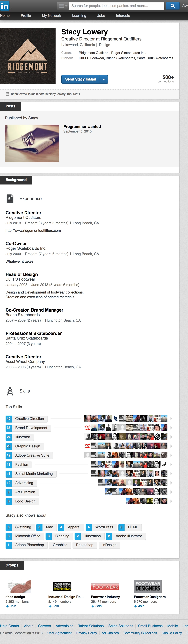
Task: Click Send Stacy InMail button
Action: point(80,79)
